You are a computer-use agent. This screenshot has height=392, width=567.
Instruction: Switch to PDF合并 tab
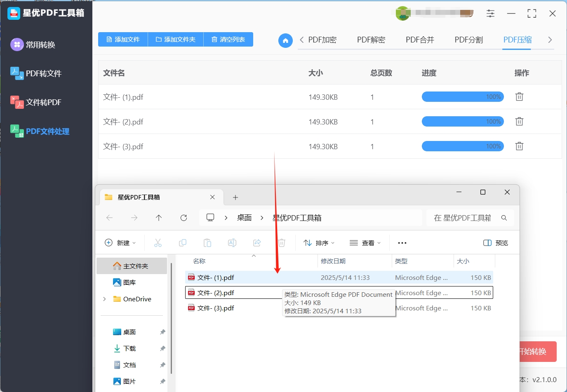(420, 40)
